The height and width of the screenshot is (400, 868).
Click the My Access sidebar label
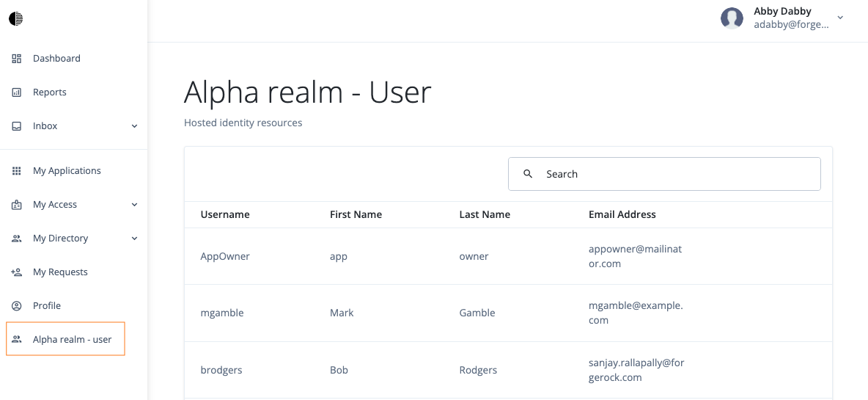(55, 205)
